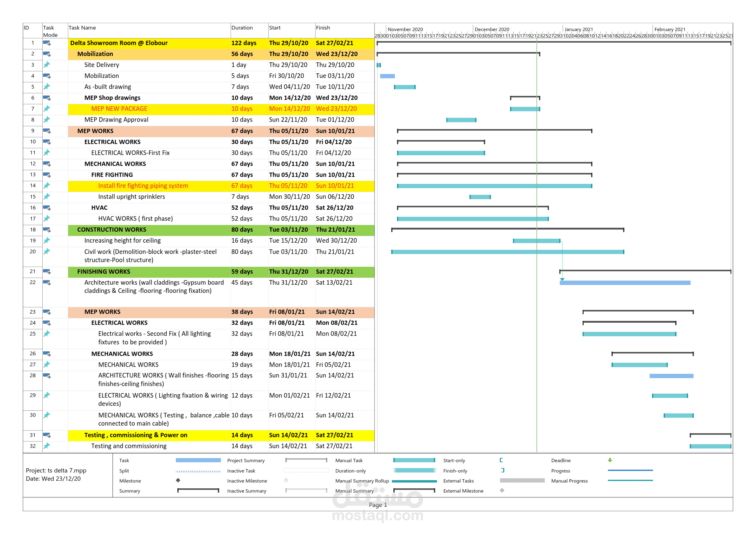Click the Manual Summary Rollup line in legend
The image size is (756, 534).
pyautogui.click(x=414, y=481)
